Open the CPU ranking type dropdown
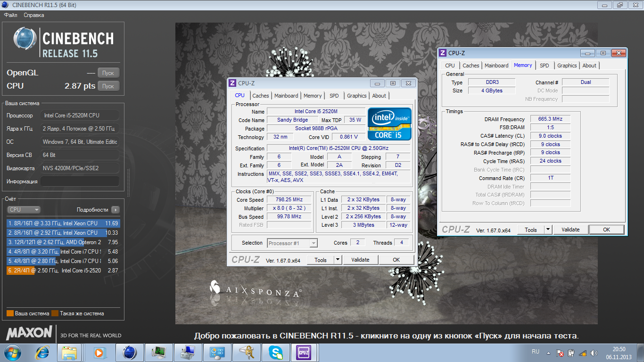This screenshot has height=362, width=644. pos(24,210)
